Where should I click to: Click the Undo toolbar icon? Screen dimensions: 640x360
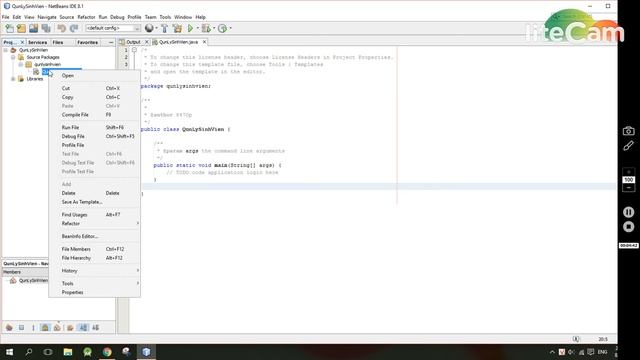point(61,28)
